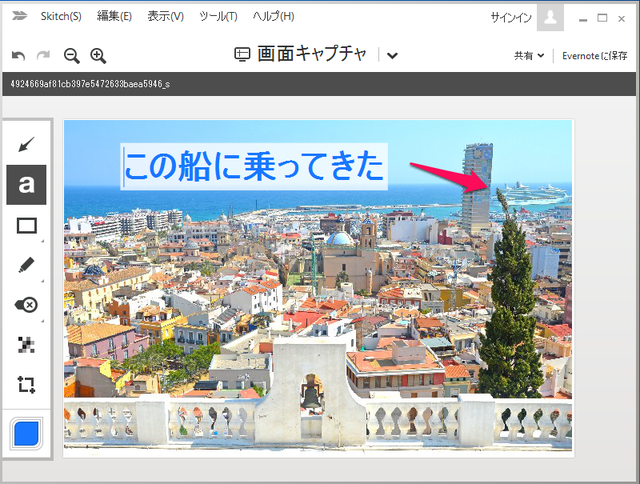The image size is (640, 484).
Task: Zoom in the canvas
Action: 98,56
